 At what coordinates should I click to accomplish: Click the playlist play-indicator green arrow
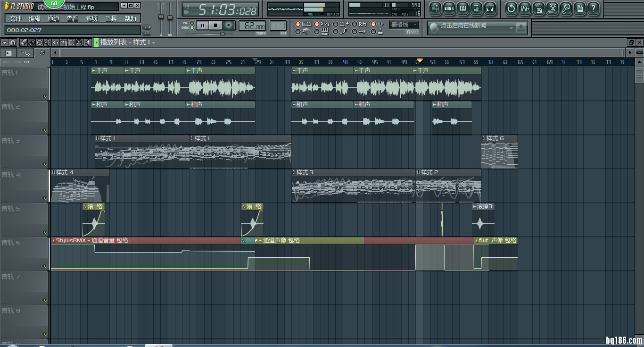(x=96, y=42)
